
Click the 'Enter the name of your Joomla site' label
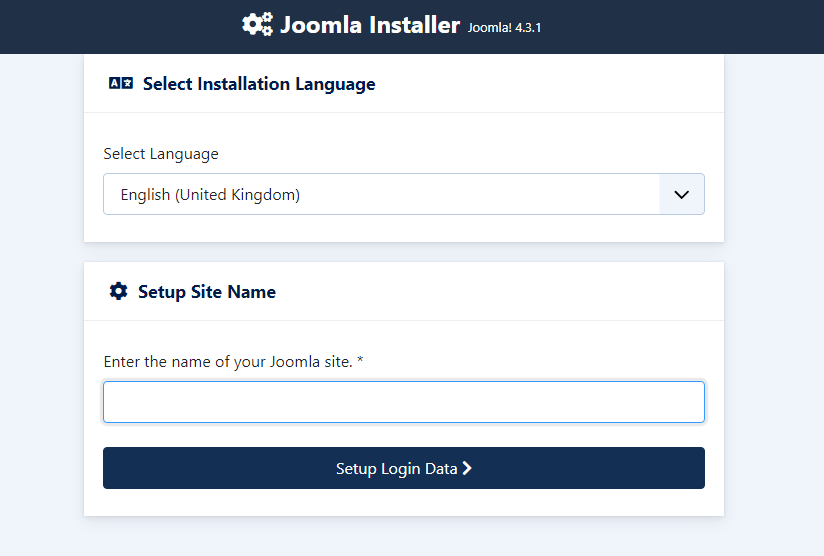(228, 362)
